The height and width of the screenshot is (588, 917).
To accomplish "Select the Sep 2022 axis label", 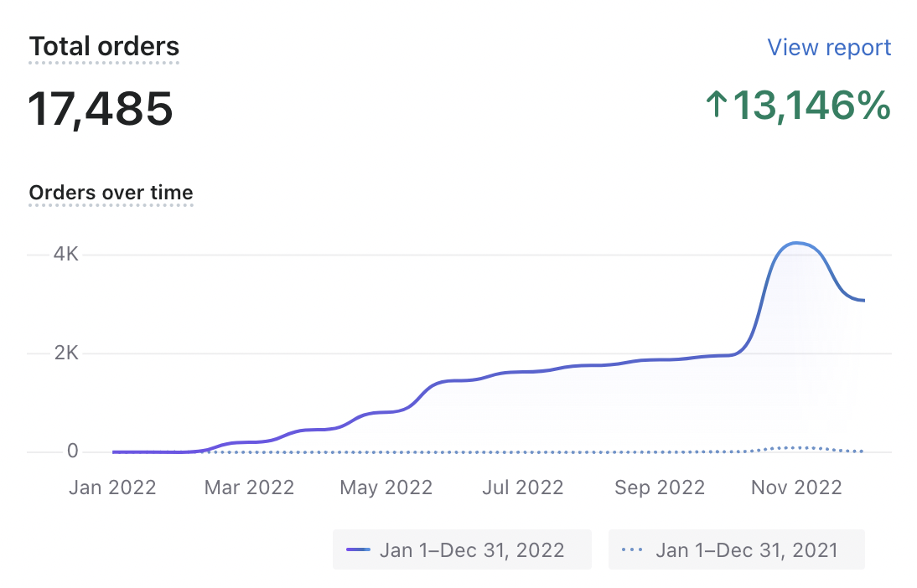I will click(x=660, y=487).
